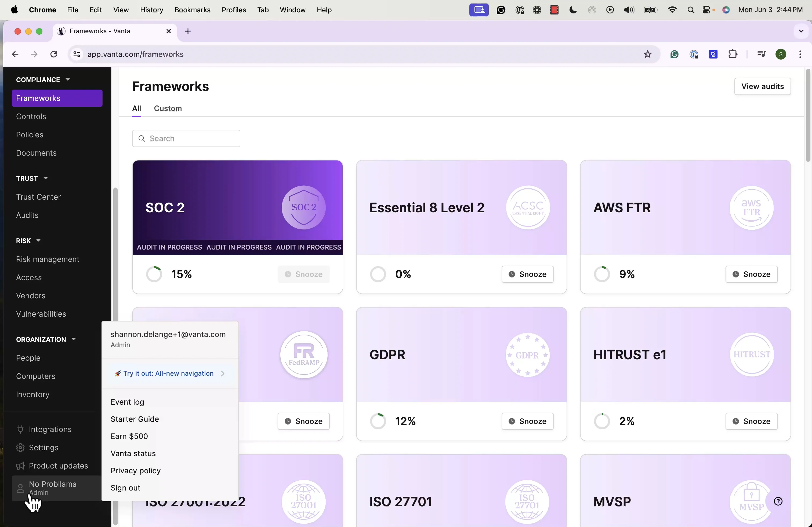Select Sign out from the account menu

coord(126,488)
